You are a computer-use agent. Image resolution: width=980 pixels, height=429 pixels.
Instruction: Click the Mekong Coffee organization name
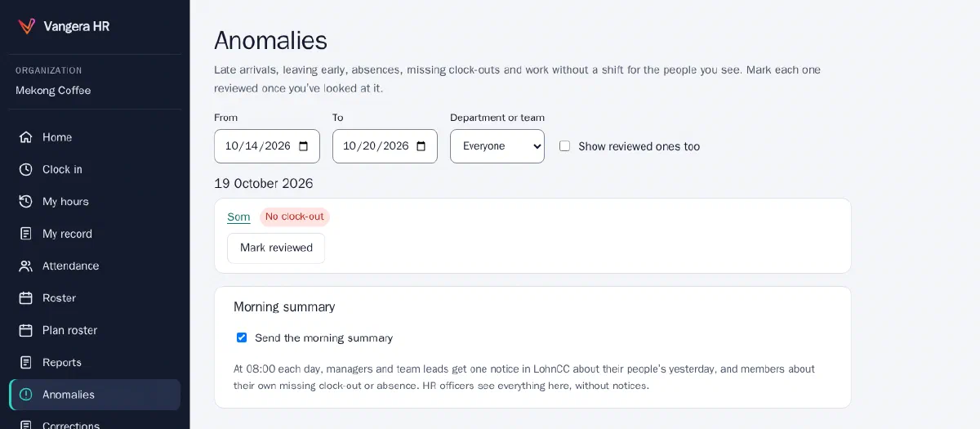[53, 91]
